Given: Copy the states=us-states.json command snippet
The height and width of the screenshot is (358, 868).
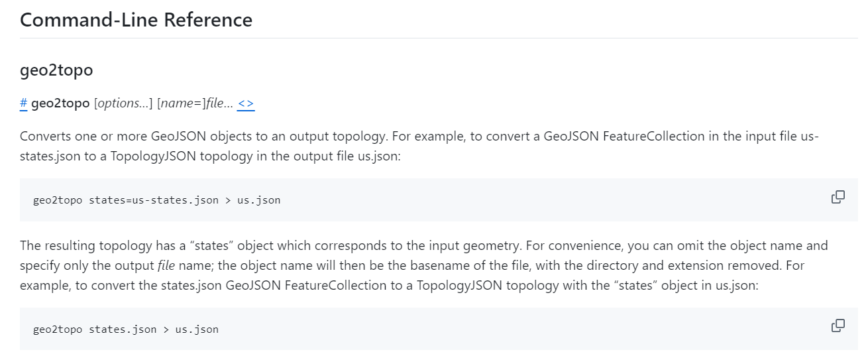Looking at the screenshot, I should coord(838,197).
